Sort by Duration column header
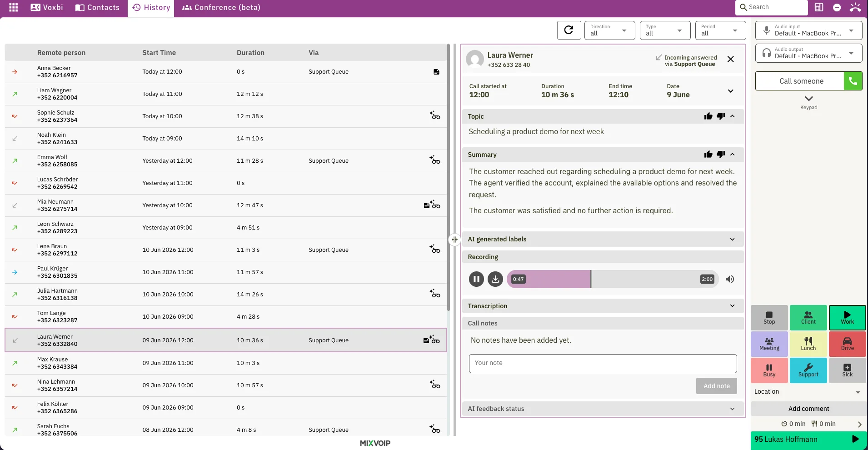 (x=250, y=53)
